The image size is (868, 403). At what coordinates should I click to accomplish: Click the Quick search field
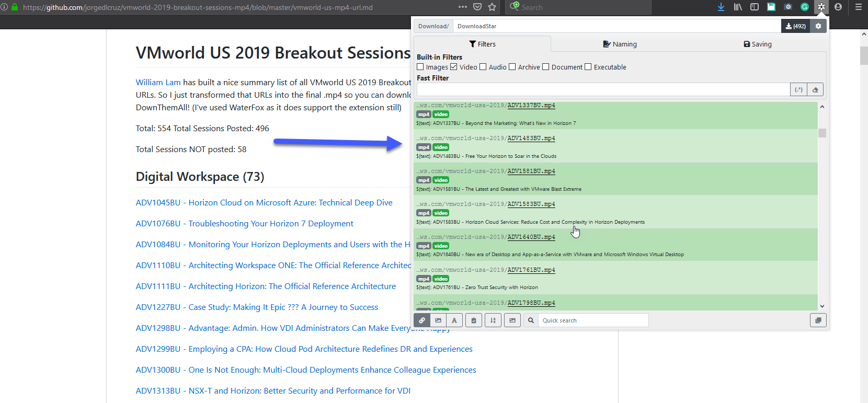coord(593,320)
